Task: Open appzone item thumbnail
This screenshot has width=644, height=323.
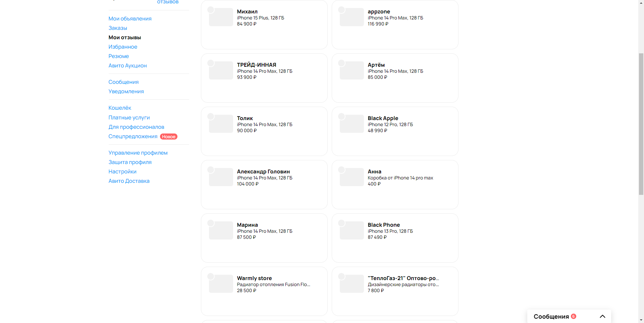Action: pos(352,17)
